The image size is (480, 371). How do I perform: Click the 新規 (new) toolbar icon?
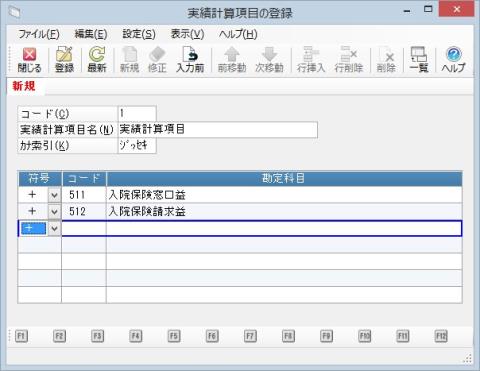click(129, 60)
